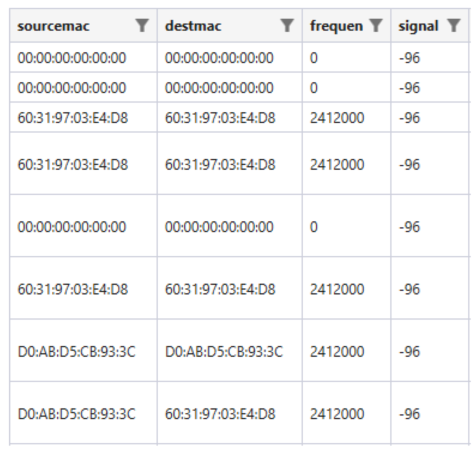
Task: Select destmac D0:AB:D5:CB:93:3C cell
Action: [224, 352]
